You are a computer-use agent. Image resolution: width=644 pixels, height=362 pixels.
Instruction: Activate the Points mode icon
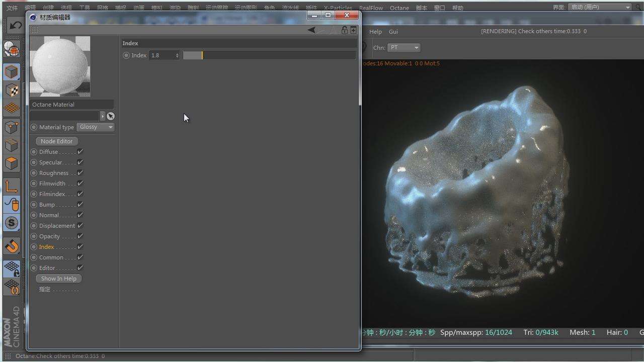coord(12,127)
